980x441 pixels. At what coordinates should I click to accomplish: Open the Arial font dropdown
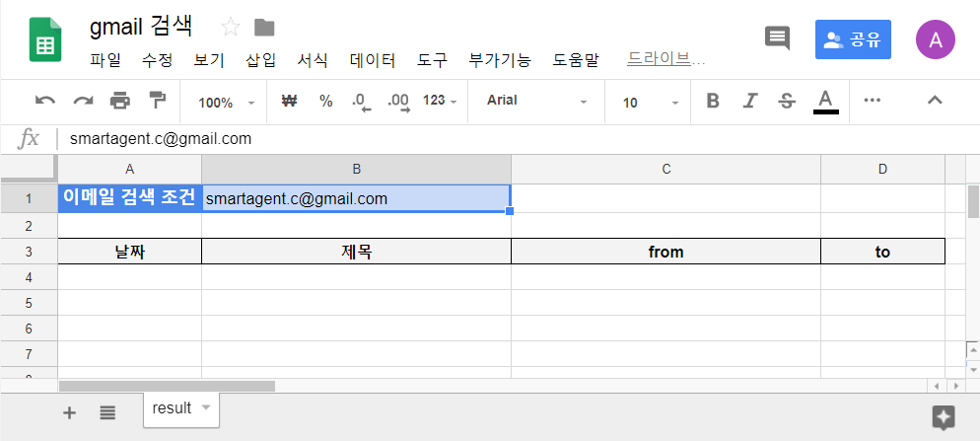point(537,101)
